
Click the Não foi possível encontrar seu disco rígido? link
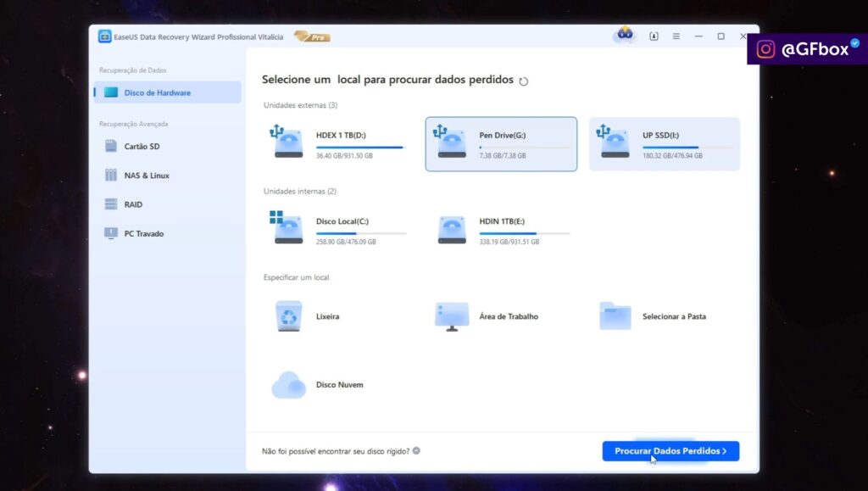336,451
